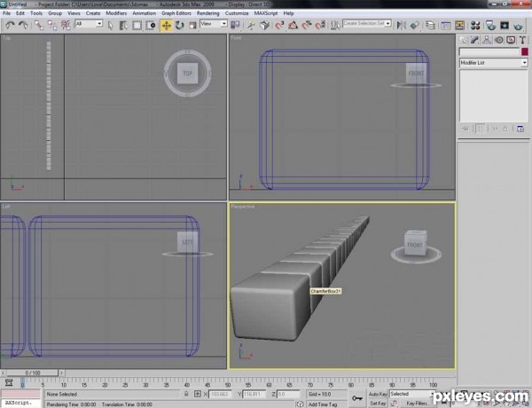Click the Align tool icon

coord(415,26)
